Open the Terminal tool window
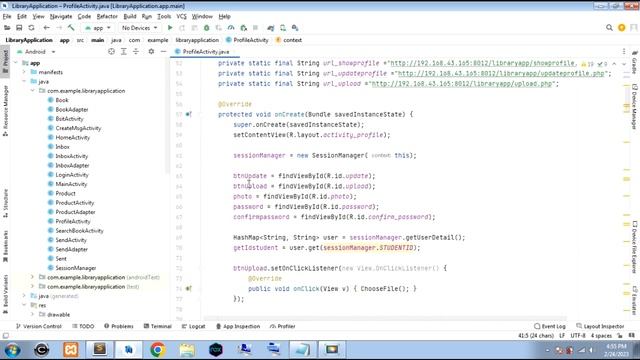This screenshot has height=360, width=640. (158, 326)
